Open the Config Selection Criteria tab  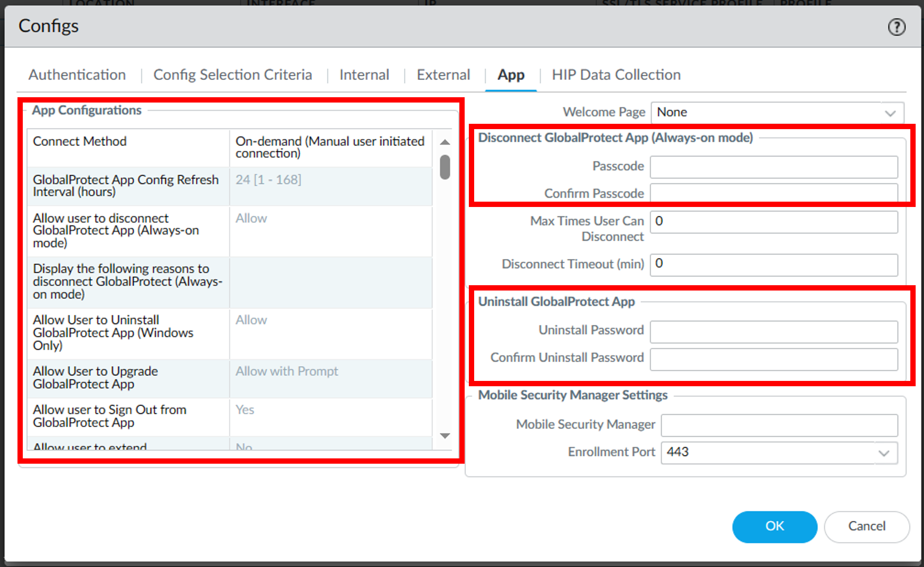233,75
